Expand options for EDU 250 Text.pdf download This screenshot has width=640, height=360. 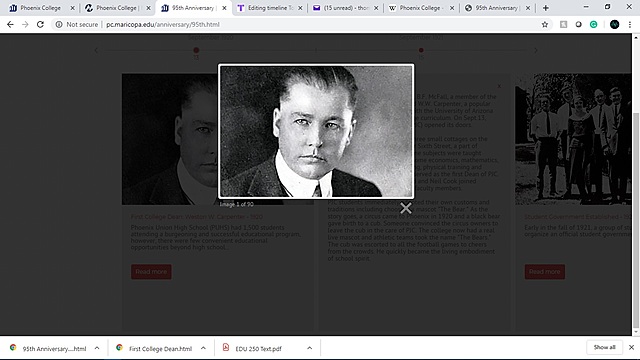tap(309, 348)
